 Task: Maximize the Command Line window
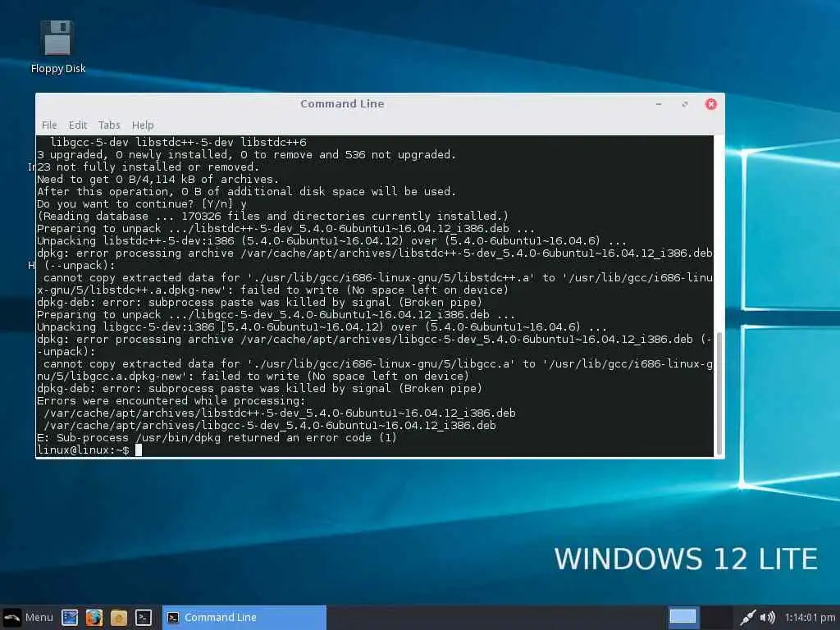[685, 104]
